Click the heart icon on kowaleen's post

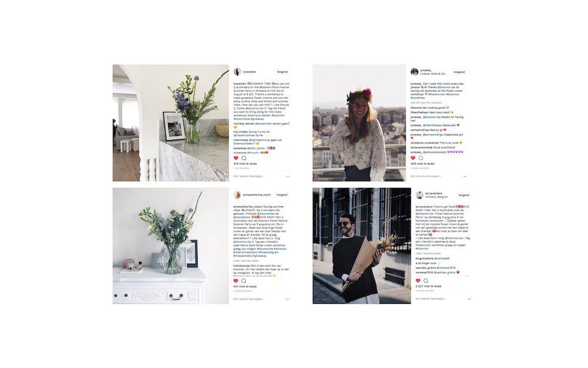236,158
